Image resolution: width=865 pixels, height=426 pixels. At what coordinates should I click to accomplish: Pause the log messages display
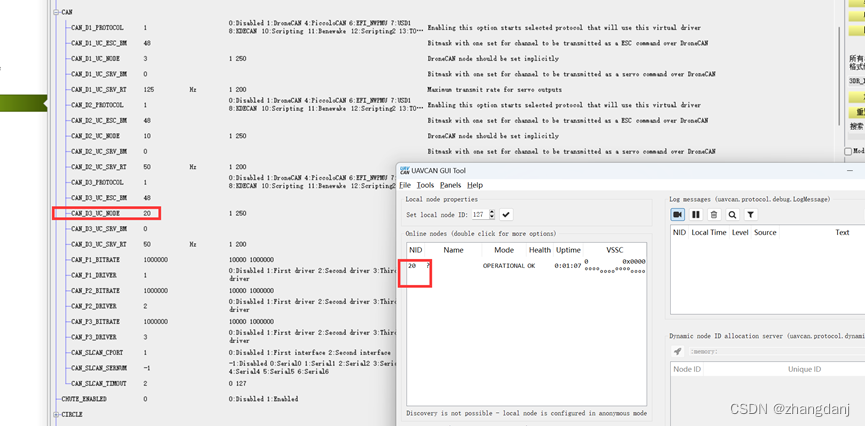tap(696, 215)
